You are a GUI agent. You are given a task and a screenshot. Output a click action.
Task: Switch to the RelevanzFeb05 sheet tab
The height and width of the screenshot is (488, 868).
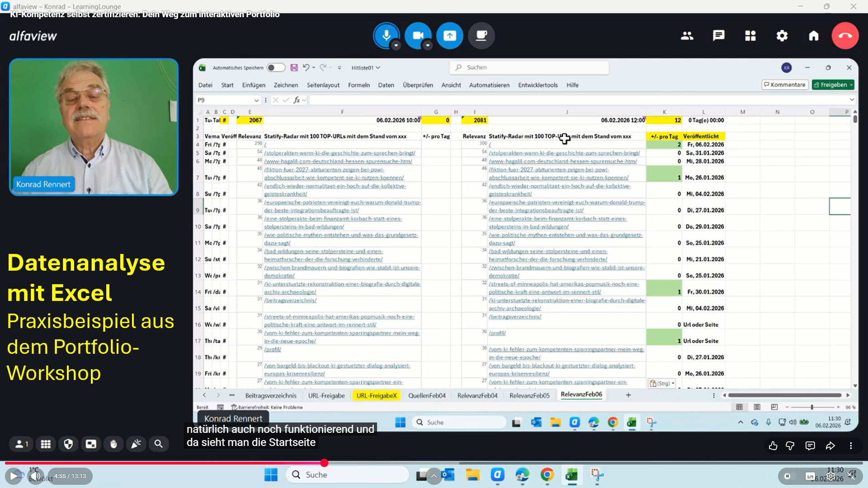pos(529,395)
